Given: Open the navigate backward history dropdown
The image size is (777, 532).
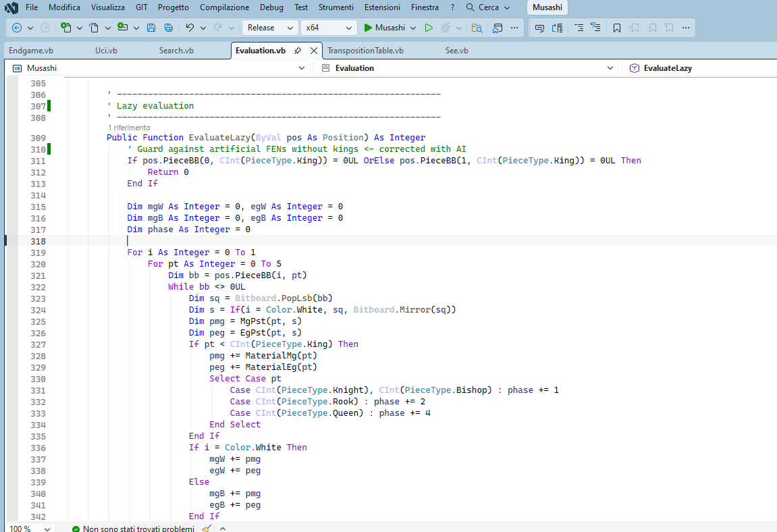Looking at the screenshot, I should tap(30, 28).
